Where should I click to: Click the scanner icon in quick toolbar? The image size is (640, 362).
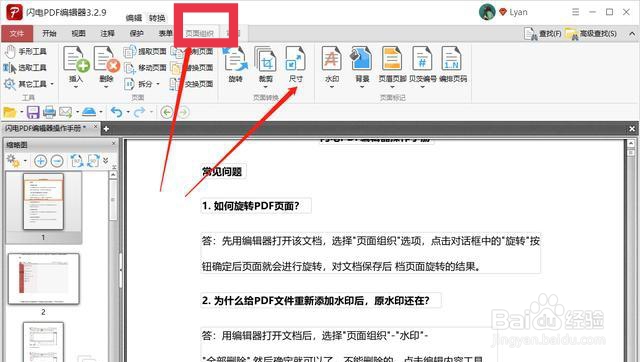tap(89, 112)
